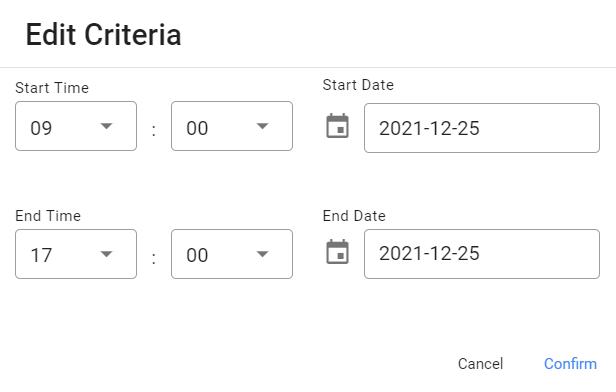Viewport: 616px width, 392px height.
Task: Click the Start Time label
Action: tap(52, 88)
